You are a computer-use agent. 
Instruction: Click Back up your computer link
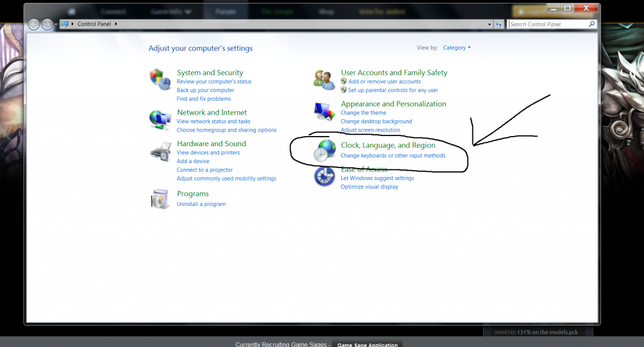206,90
